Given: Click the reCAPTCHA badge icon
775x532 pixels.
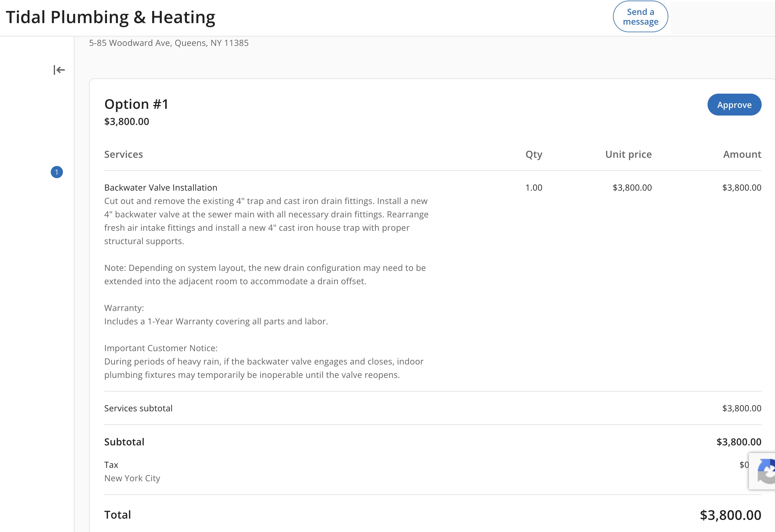Looking at the screenshot, I should point(765,471).
